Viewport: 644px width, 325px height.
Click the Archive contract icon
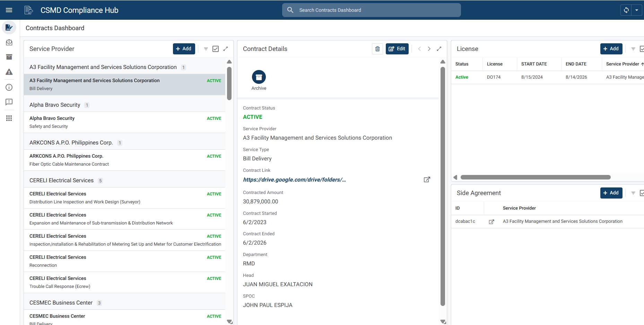(x=259, y=77)
